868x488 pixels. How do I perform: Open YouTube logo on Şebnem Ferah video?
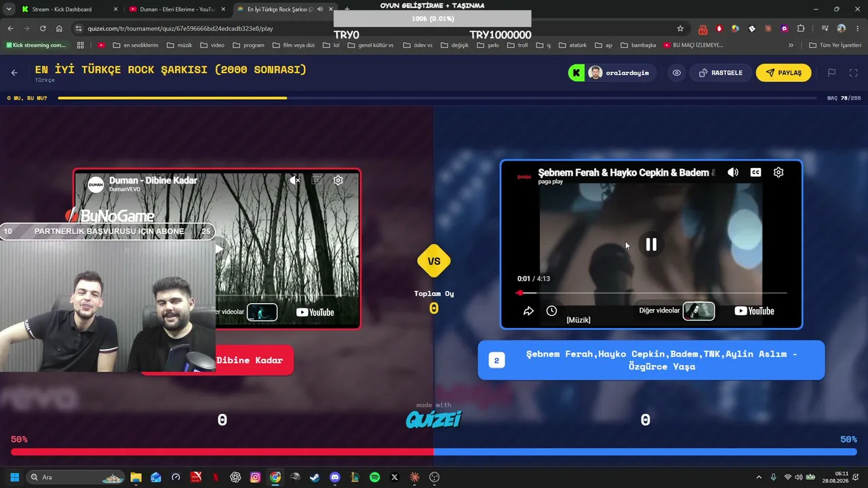click(754, 311)
